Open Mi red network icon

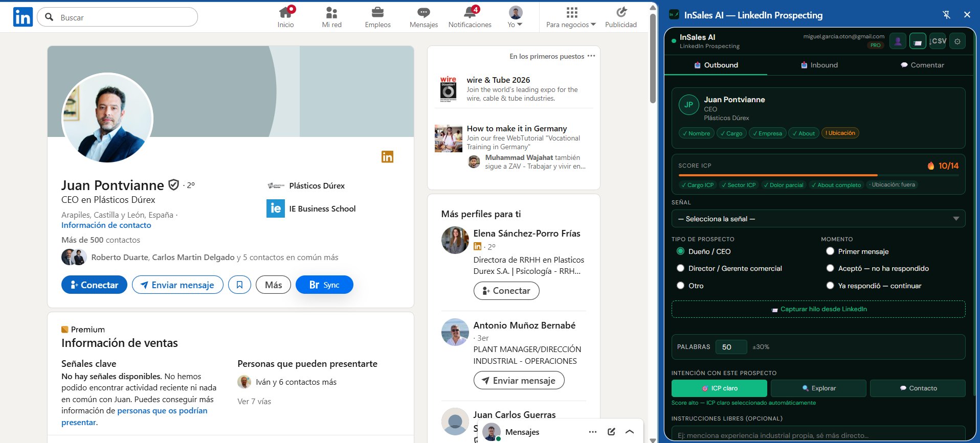coord(331,17)
